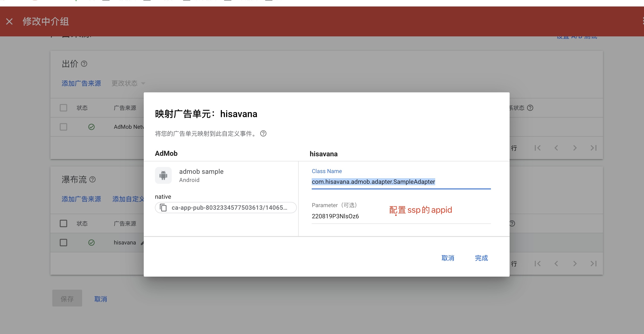Viewport: 644px width, 334px height.
Task: Click 取消 next to 保存 at page bottom
Action: tap(101, 299)
